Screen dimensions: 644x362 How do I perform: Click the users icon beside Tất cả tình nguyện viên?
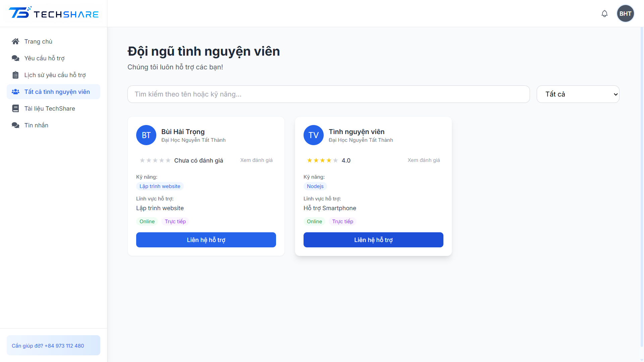coord(15,92)
